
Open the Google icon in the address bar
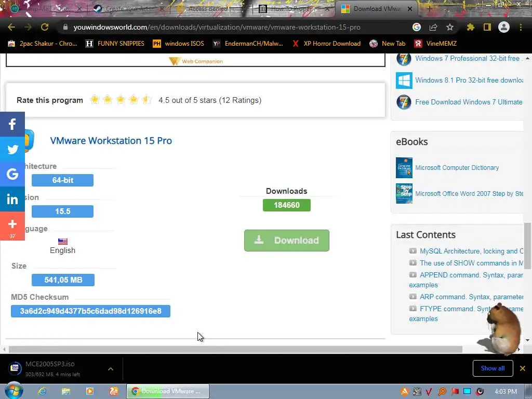[x=417, y=27]
